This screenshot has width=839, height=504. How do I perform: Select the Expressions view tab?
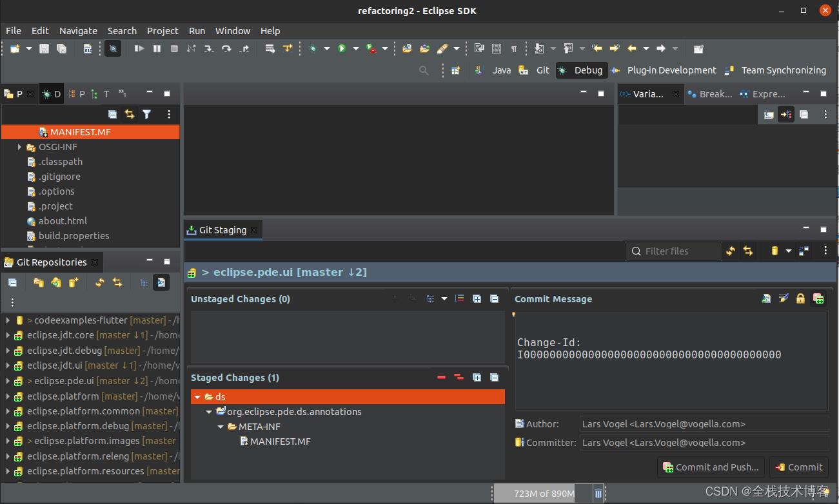pyautogui.click(x=762, y=93)
